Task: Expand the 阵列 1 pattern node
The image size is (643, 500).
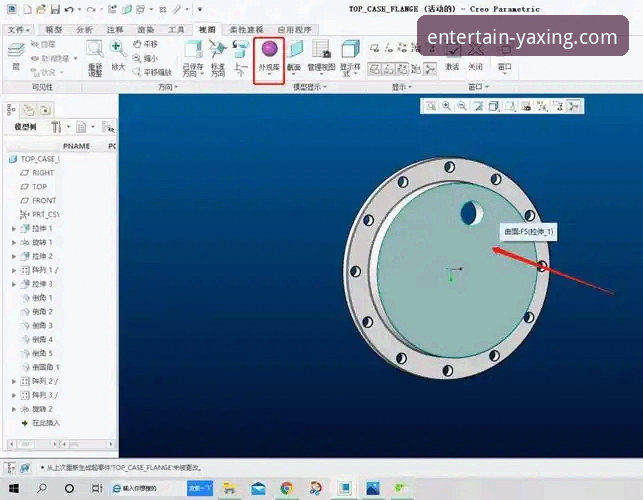Action: click(14, 270)
